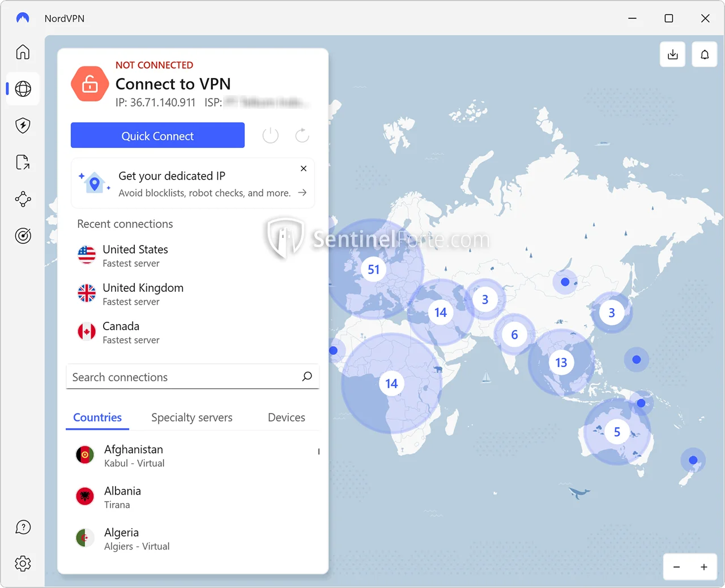Click the country list scrollbar

[x=319, y=451]
